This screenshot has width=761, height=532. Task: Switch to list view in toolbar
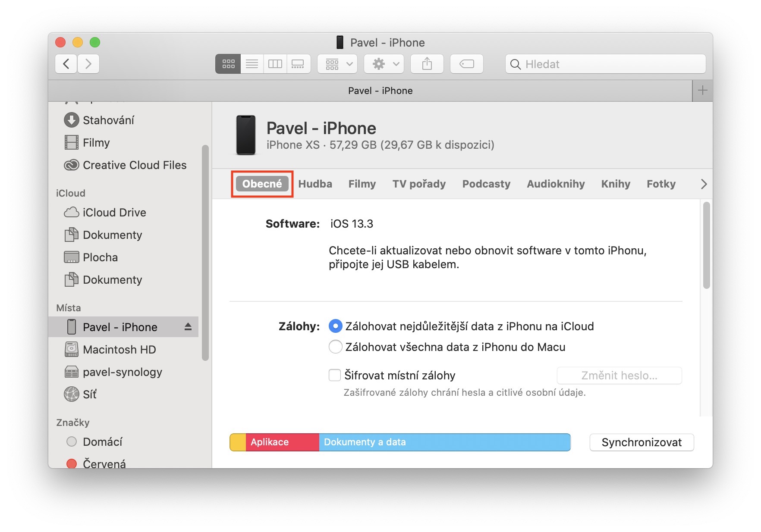coord(252,64)
